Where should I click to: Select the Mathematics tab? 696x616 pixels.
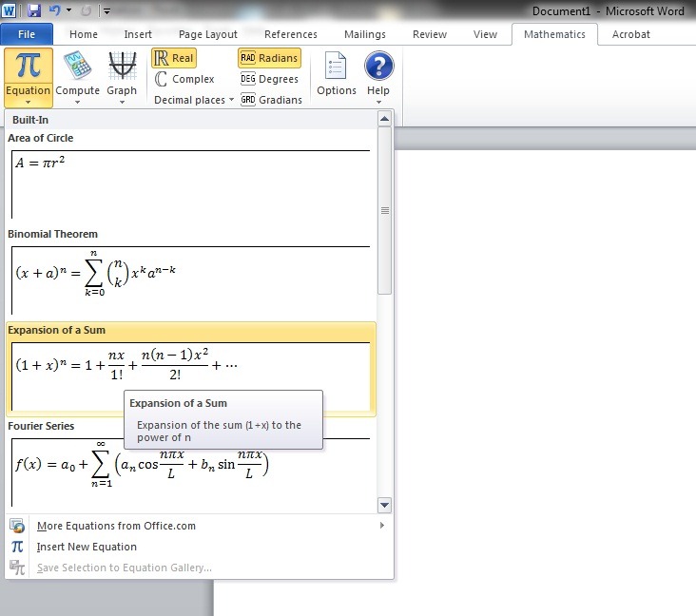pos(554,34)
